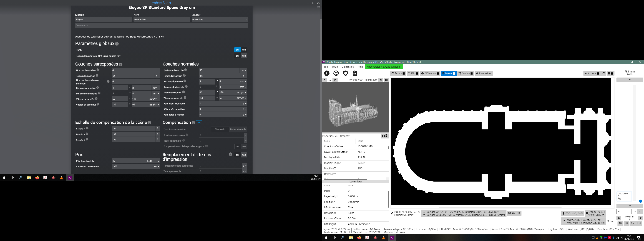Open the resin profile help link for TSMC

point(120,37)
